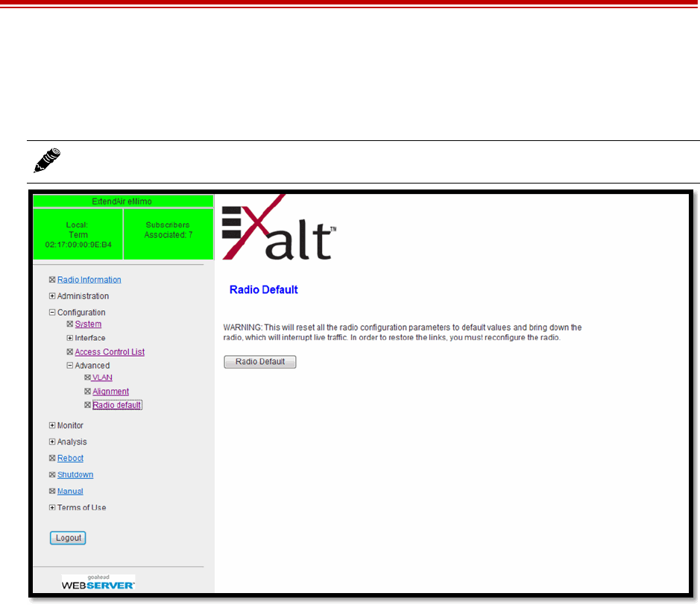The height and width of the screenshot is (605, 700).
Task: Click the icon beside Alignment
Action: [87, 392]
